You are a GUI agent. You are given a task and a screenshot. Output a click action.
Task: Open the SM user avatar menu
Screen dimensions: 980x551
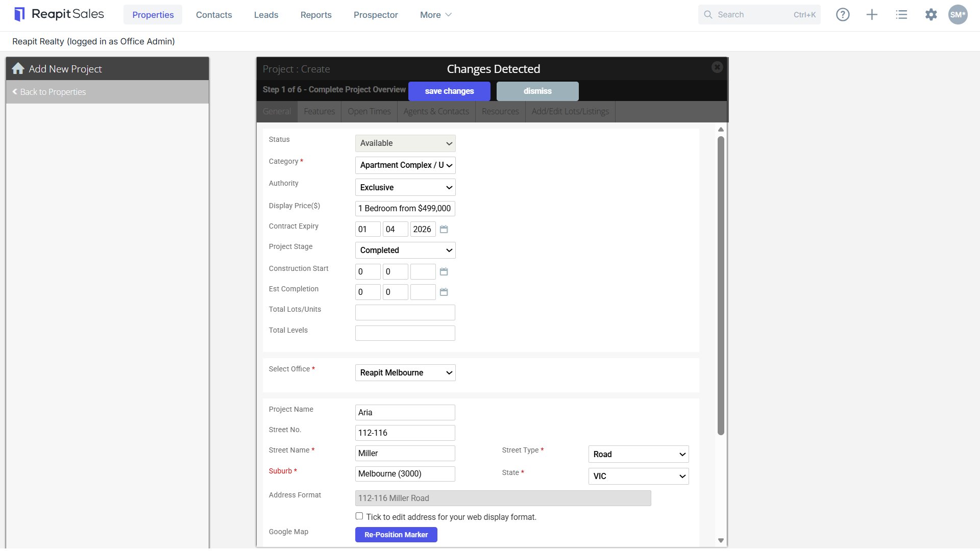click(x=958, y=15)
